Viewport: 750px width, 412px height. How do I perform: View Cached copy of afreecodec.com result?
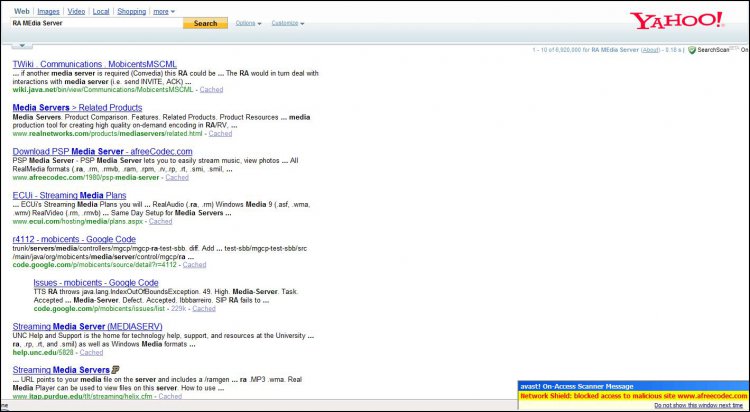click(x=177, y=178)
